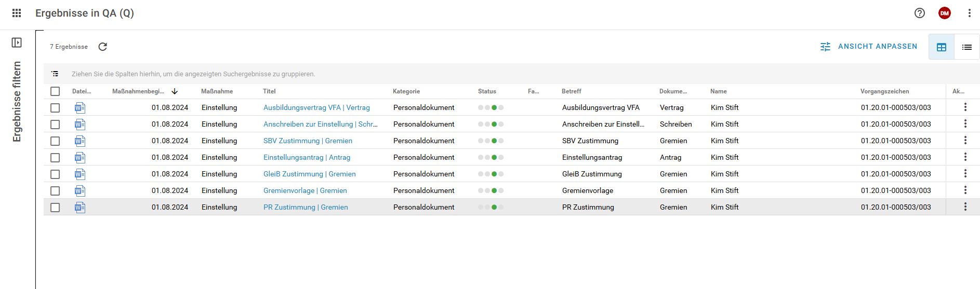The height and width of the screenshot is (289, 980).
Task: Switch to table grid view
Action: click(941, 47)
